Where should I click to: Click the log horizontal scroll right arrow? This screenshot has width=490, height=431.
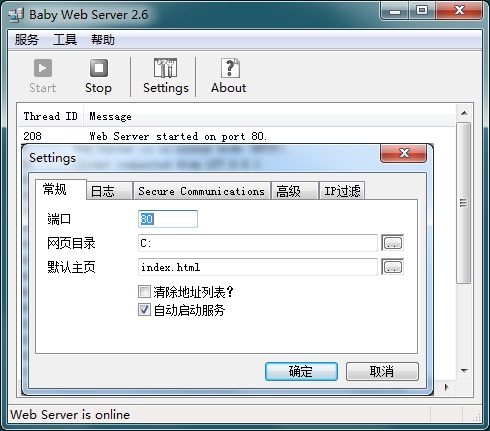point(447,387)
